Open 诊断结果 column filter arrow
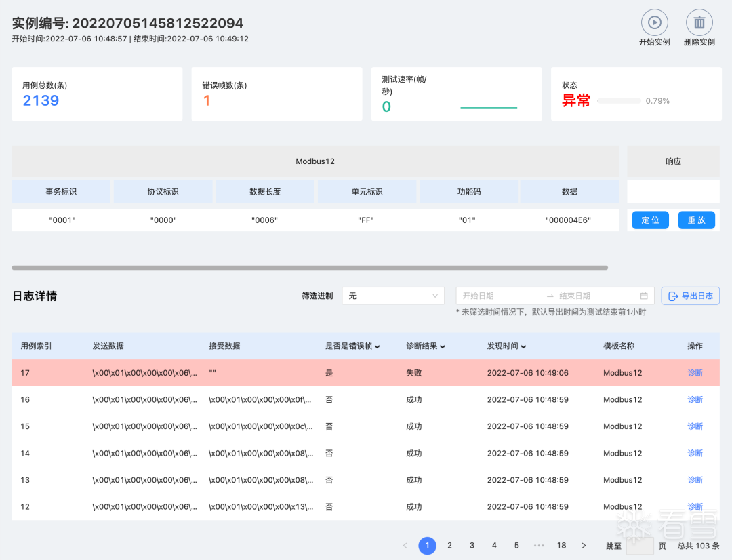This screenshot has width=732, height=560. pos(443,346)
